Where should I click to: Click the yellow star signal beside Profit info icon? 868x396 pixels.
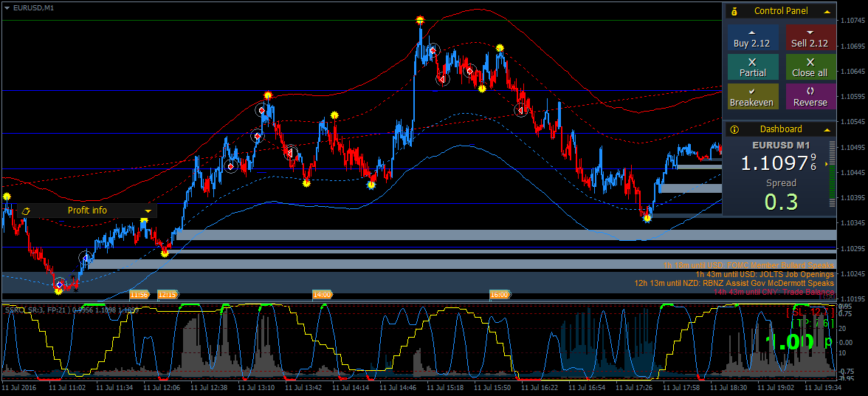pyautogui.click(x=7, y=196)
